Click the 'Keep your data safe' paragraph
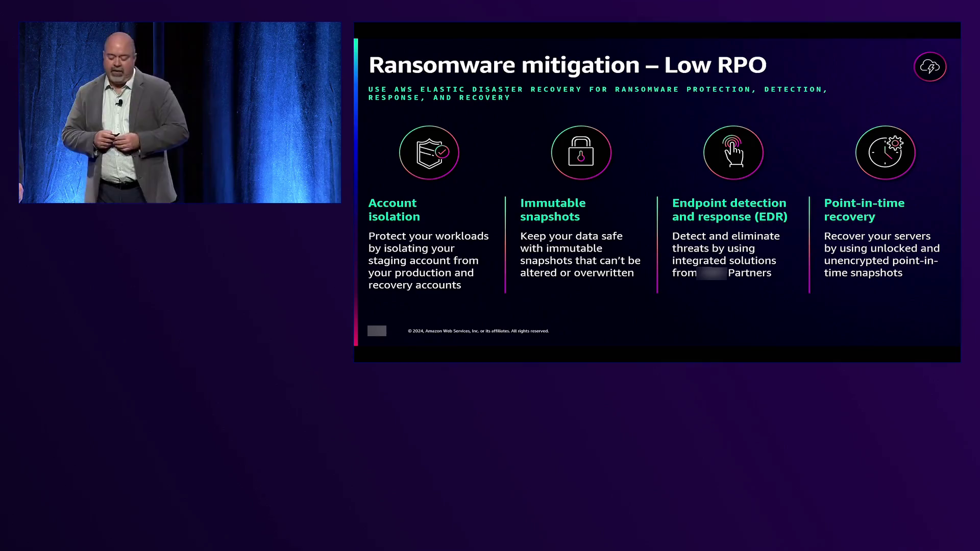This screenshot has width=980, height=551. pyautogui.click(x=580, y=254)
